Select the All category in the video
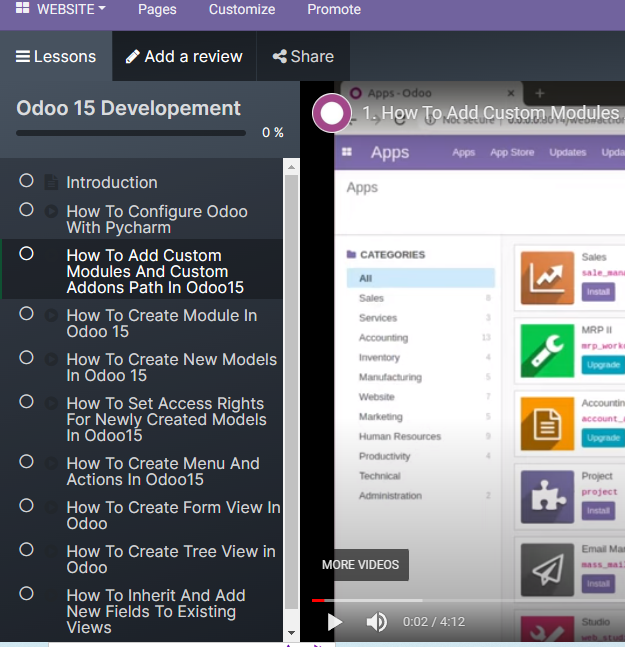The height and width of the screenshot is (647, 625). (420, 278)
